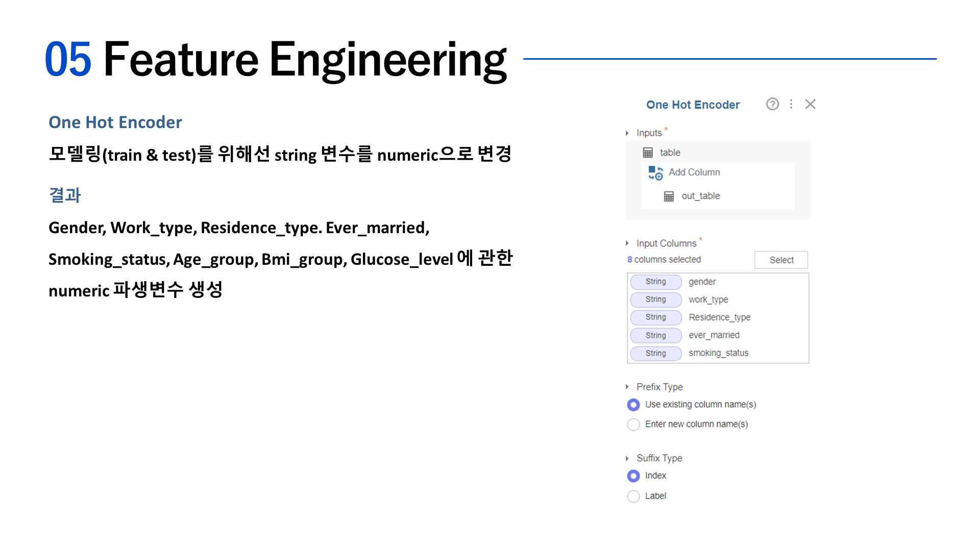Open the three-dot more options menu
980x551 pixels.
click(791, 104)
